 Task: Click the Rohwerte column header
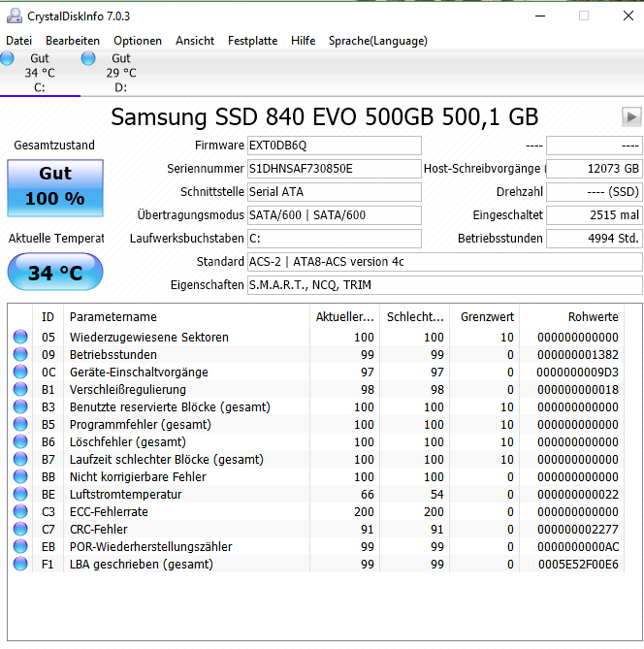click(x=572, y=316)
